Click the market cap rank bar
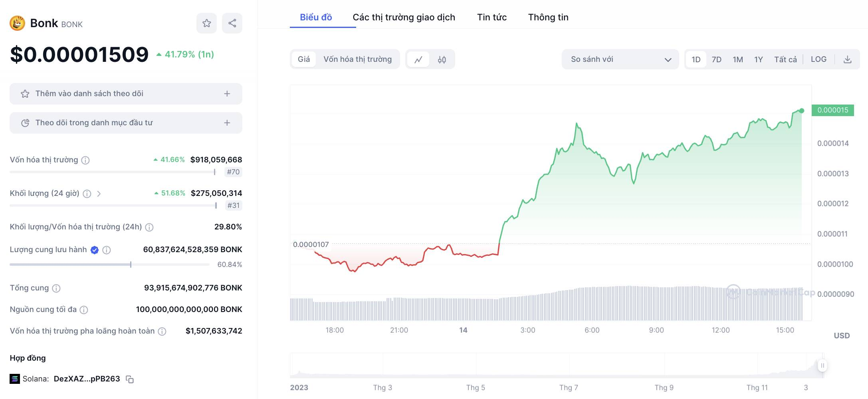This screenshot has height=399, width=868. (x=113, y=172)
